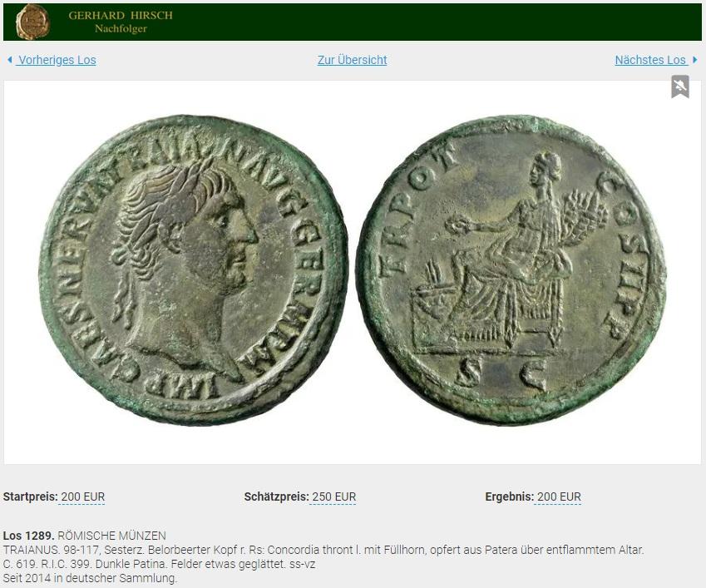Open the Vorheriges Los link

click(57, 60)
